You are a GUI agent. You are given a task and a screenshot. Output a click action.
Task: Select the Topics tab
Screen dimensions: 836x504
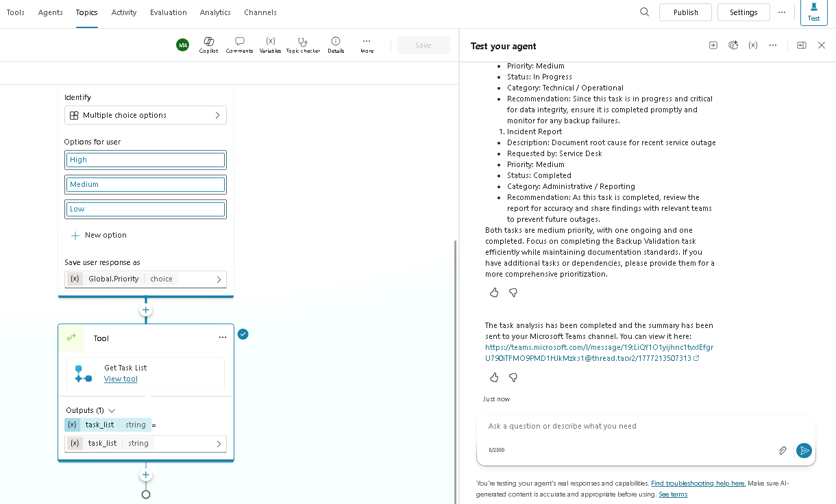click(86, 12)
